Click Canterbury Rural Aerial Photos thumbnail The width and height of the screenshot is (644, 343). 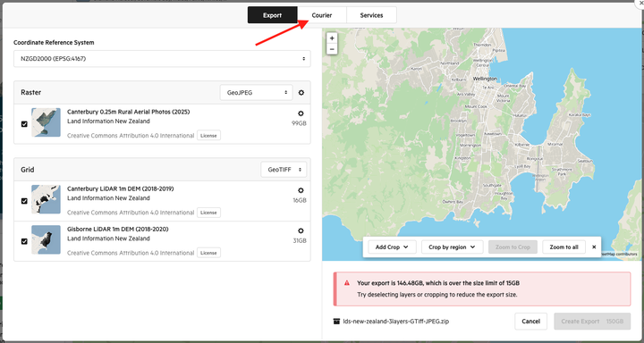point(46,122)
